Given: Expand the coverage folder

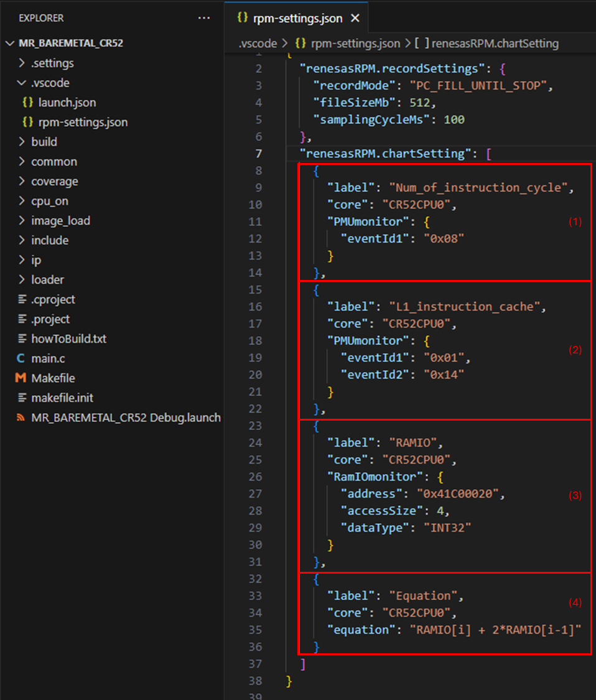Looking at the screenshot, I should (22, 182).
